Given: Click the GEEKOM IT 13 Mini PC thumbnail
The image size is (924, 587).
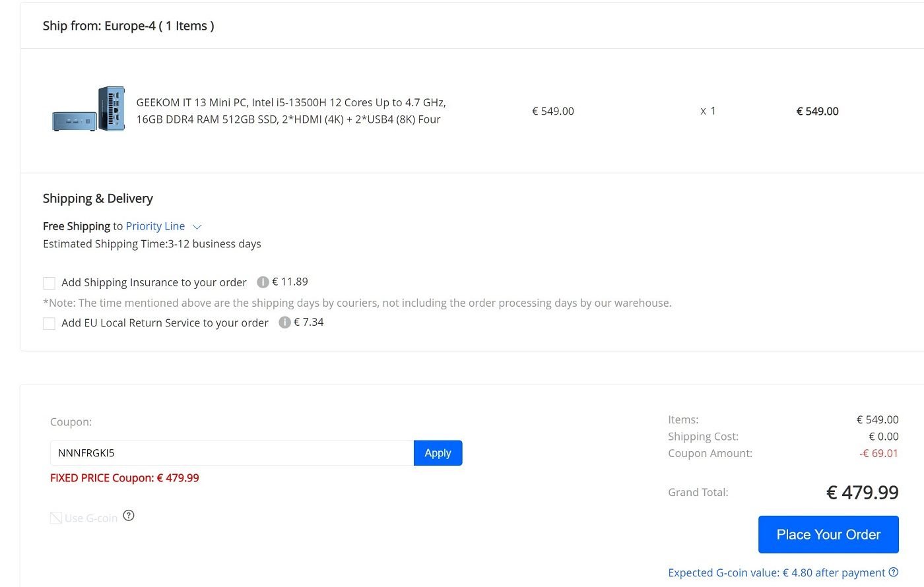Looking at the screenshot, I should [88, 109].
